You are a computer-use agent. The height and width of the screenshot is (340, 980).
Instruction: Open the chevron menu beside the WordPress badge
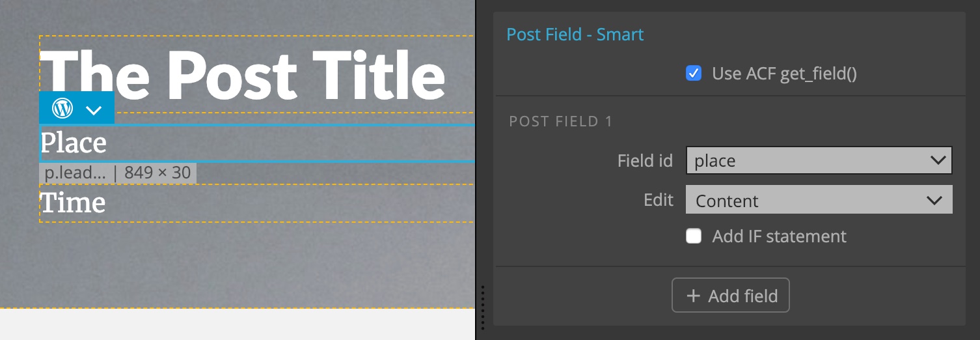pos(94,110)
